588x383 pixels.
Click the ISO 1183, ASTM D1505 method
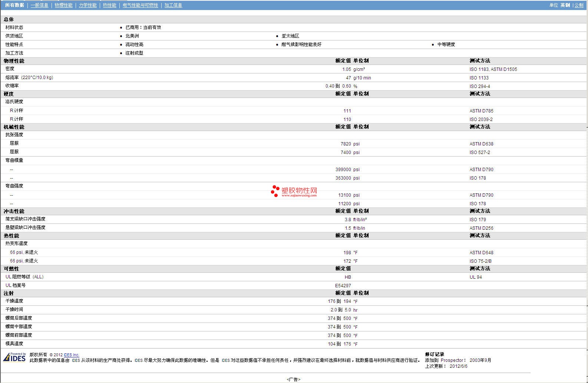coord(493,69)
